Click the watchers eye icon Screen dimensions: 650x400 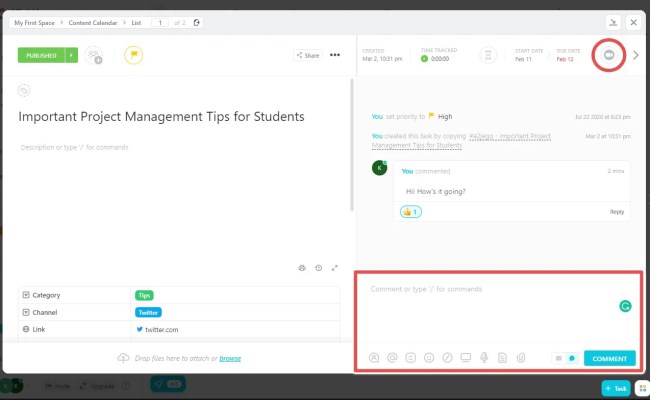click(609, 55)
